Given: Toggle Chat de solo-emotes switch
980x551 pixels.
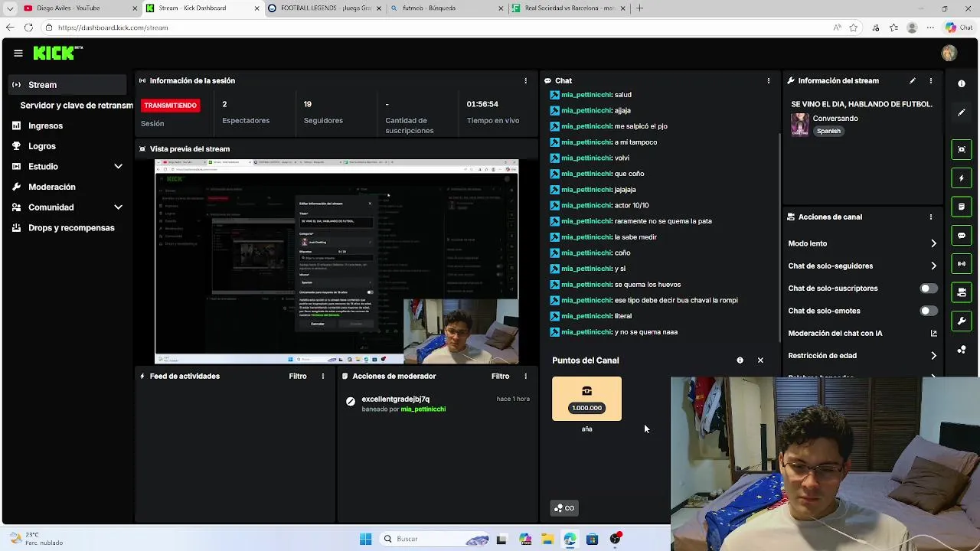Looking at the screenshot, I should tap(928, 311).
